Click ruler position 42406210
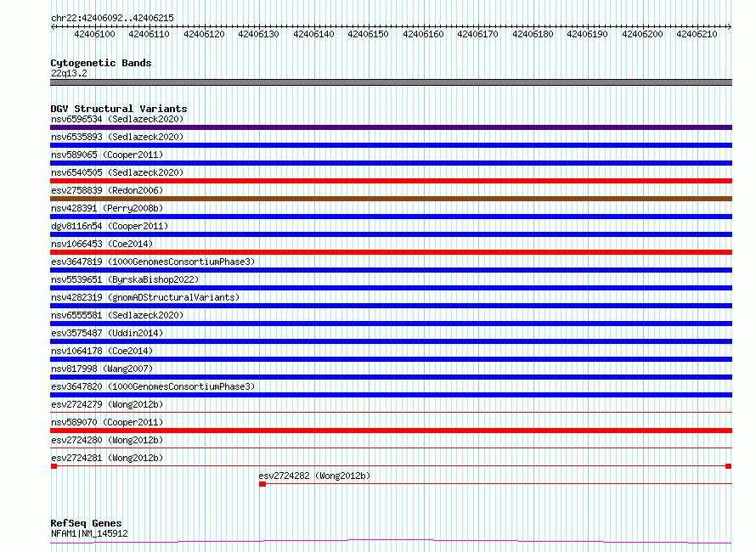756x552 pixels. pos(697,34)
